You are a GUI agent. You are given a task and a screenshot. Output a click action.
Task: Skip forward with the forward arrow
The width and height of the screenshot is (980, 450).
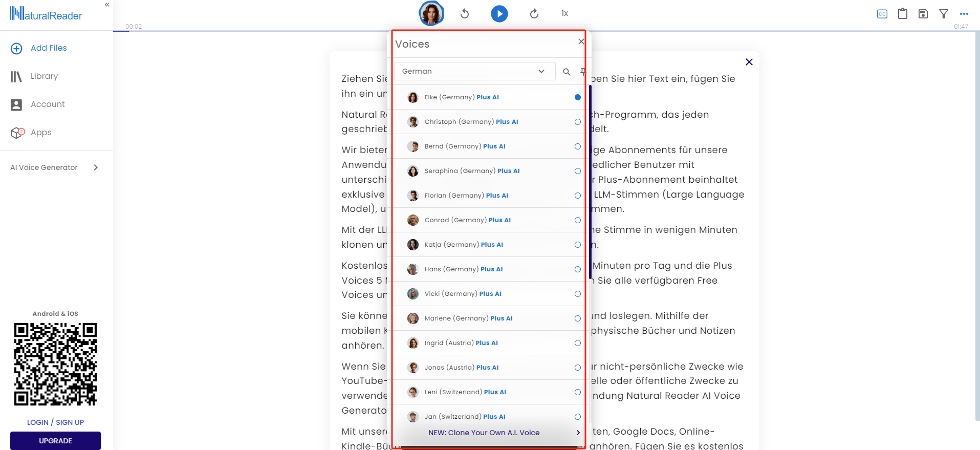pos(534,14)
